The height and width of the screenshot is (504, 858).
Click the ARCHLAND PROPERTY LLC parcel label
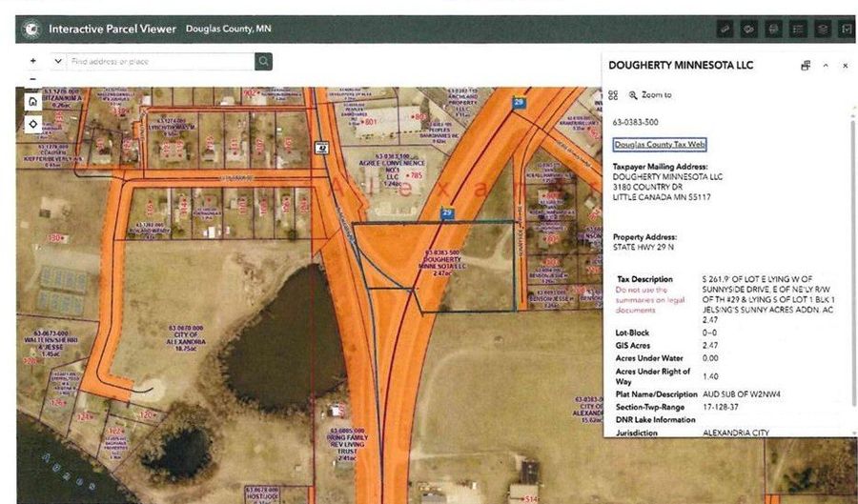(x=462, y=103)
